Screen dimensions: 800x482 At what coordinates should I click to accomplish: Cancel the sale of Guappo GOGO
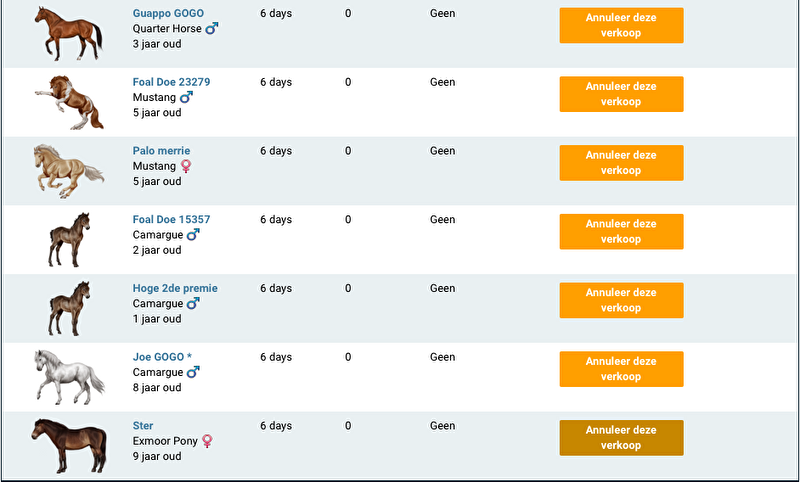(621, 26)
